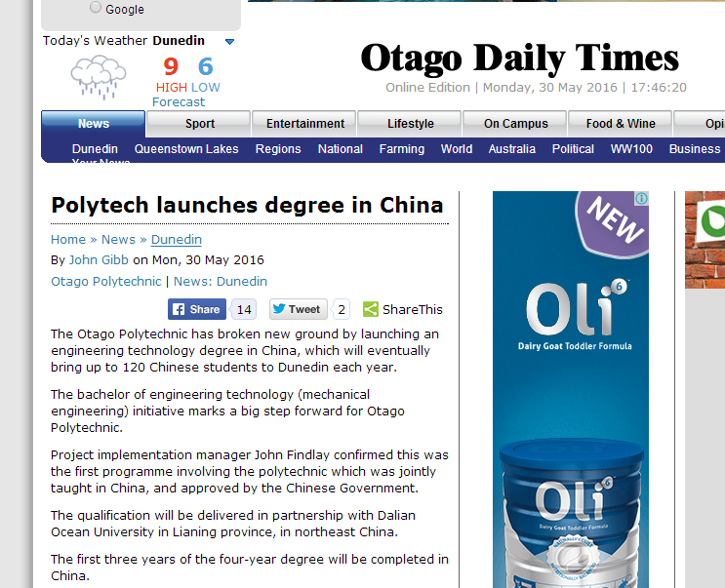Screen dimensions: 725x588
Task: Click the Facebook Share button
Action: tap(196, 309)
